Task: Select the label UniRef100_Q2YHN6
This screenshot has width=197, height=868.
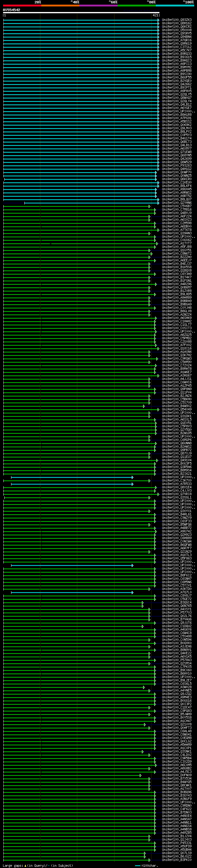Action: 177,203
